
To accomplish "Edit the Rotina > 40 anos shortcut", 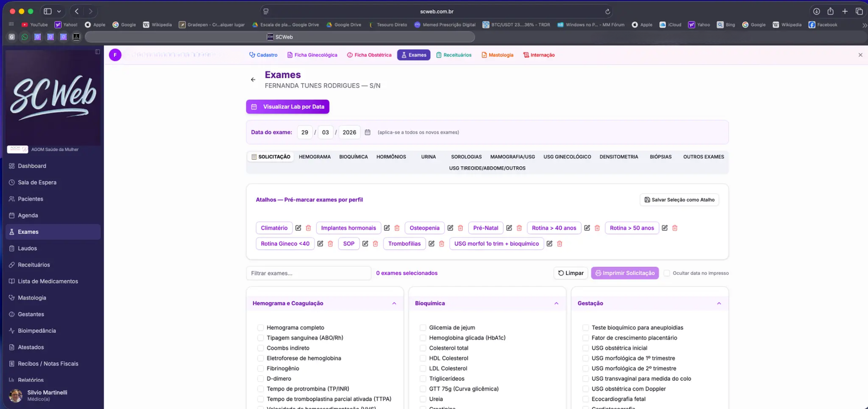I will click(x=587, y=228).
